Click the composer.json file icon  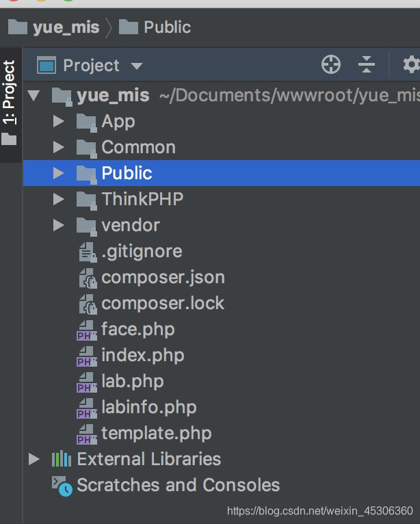(88, 278)
